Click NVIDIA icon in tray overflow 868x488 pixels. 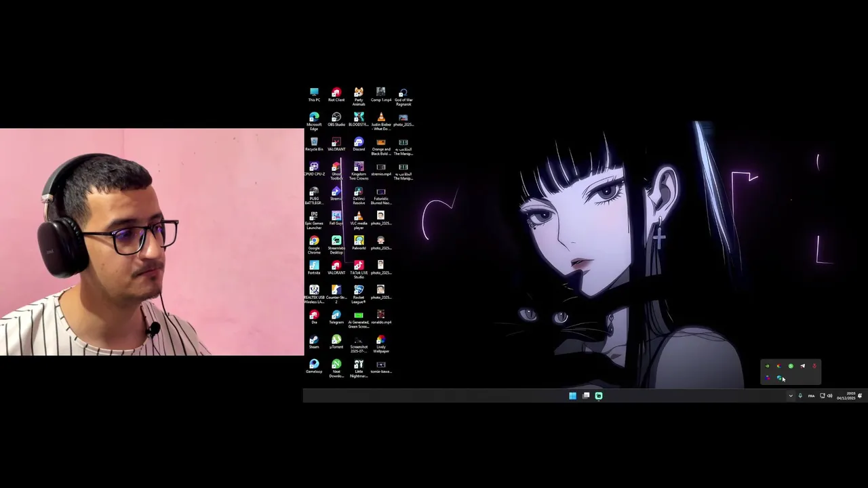(768, 366)
